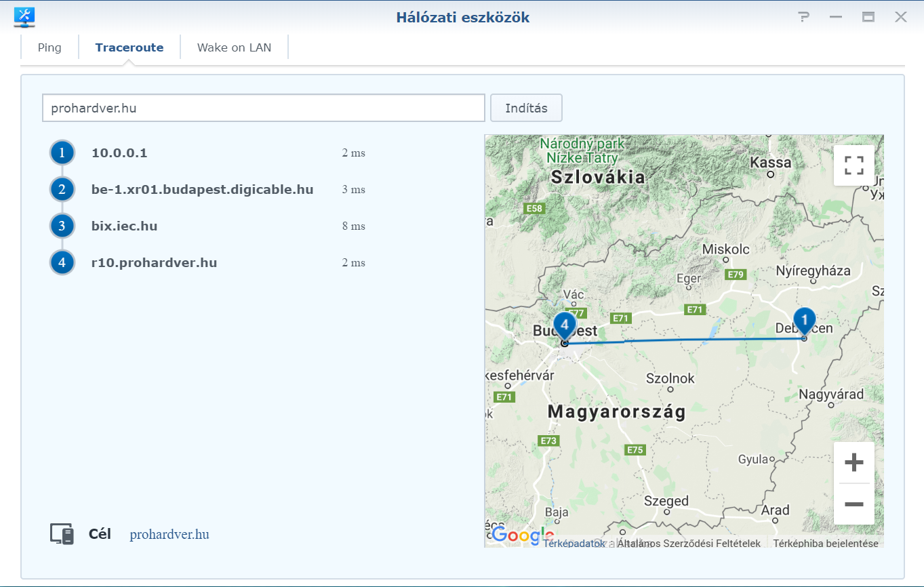Zoom in on the map

pyautogui.click(x=854, y=463)
